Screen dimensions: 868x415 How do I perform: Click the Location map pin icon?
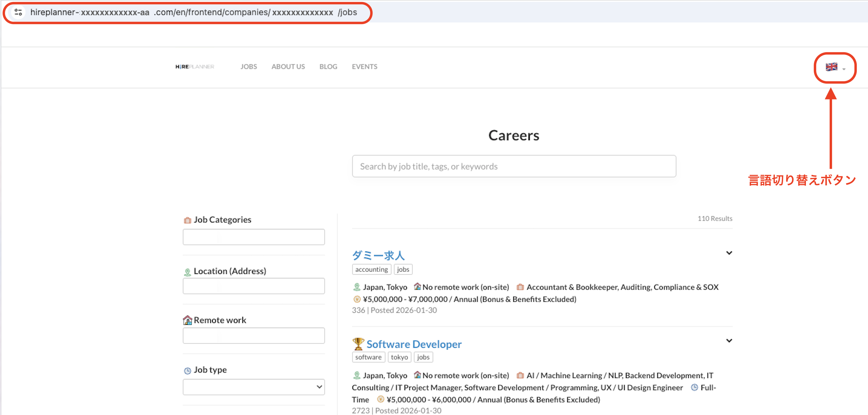tap(187, 272)
